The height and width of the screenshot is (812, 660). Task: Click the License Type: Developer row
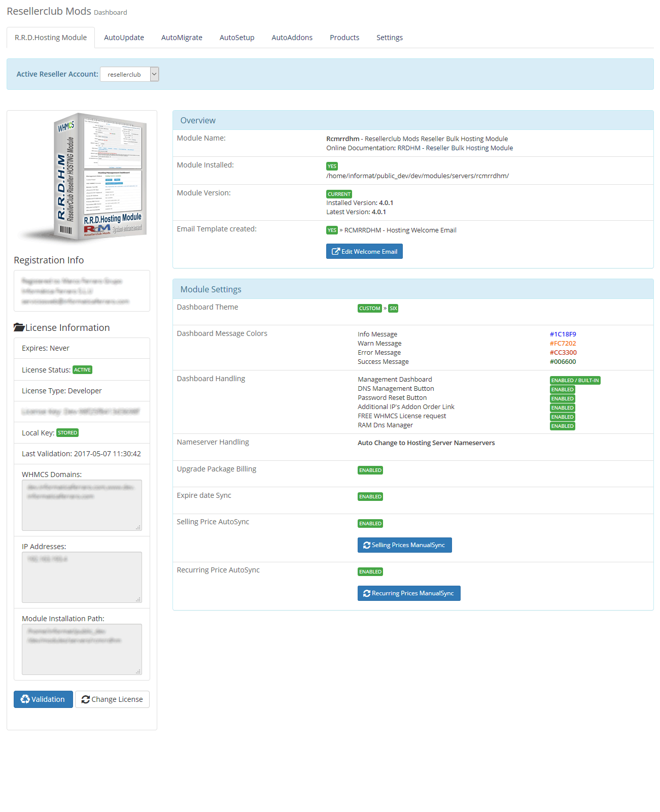(82, 391)
